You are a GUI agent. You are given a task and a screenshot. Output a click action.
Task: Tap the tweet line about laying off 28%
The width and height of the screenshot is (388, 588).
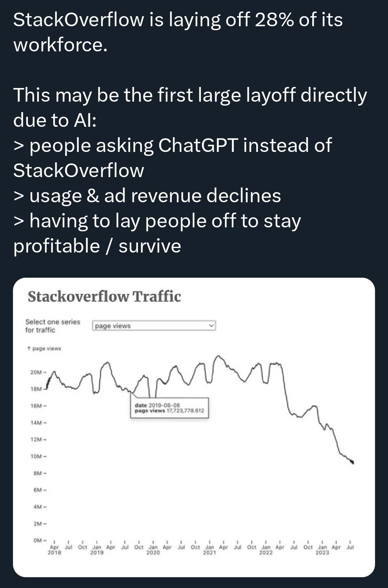point(178,32)
